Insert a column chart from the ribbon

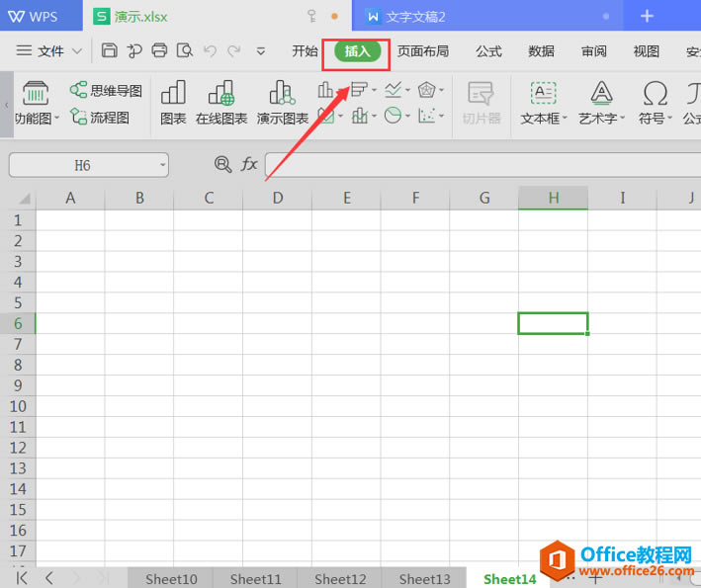pyautogui.click(x=325, y=90)
